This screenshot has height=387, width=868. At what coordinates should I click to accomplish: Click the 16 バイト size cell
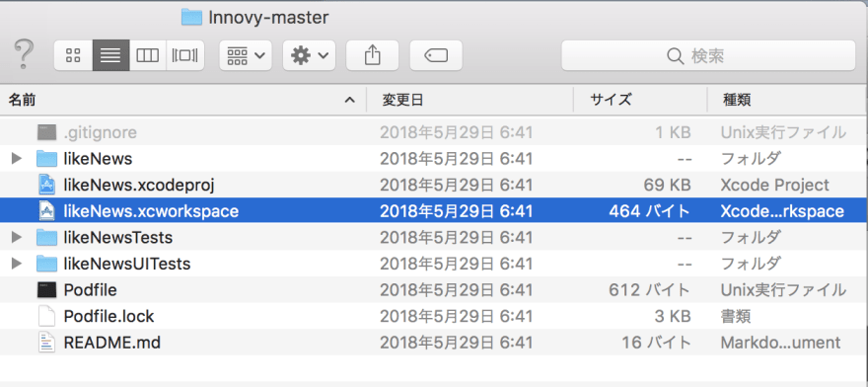pyautogui.click(x=657, y=343)
